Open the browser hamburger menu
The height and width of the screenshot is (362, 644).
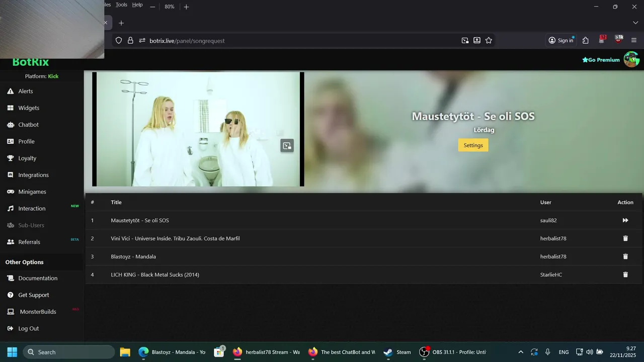pos(634,40)
